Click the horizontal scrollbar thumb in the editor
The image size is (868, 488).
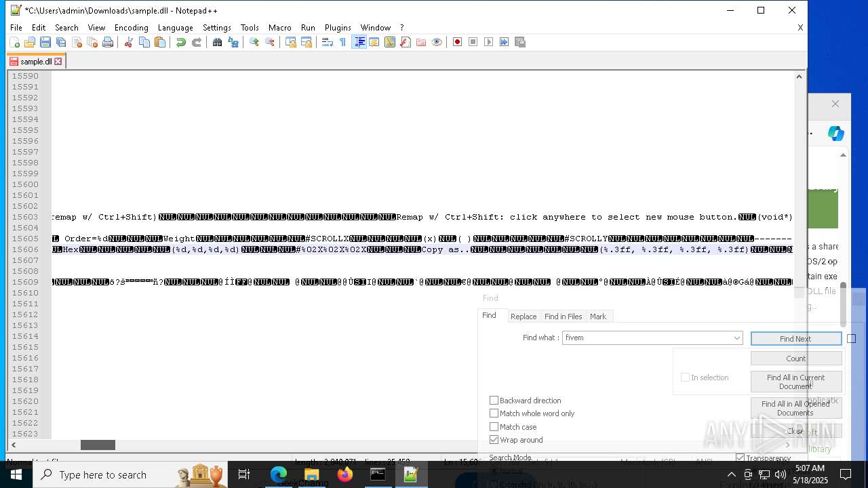[x=98, y=445]
